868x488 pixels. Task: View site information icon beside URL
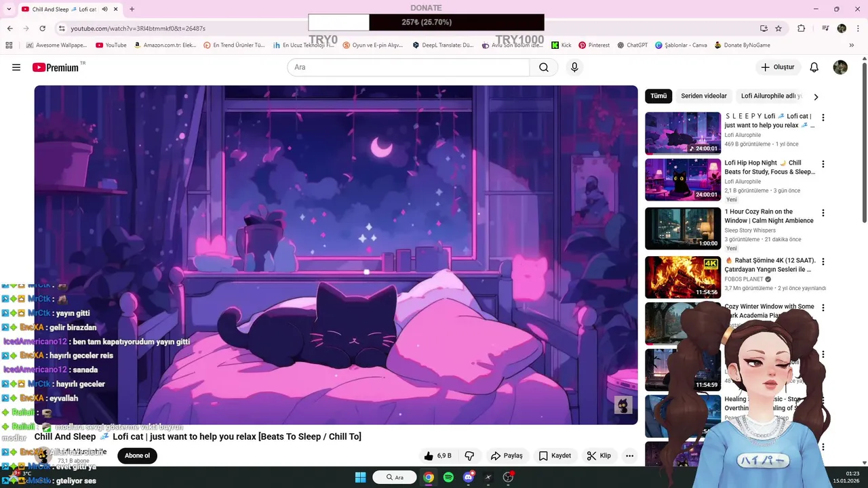pos(62,28)
